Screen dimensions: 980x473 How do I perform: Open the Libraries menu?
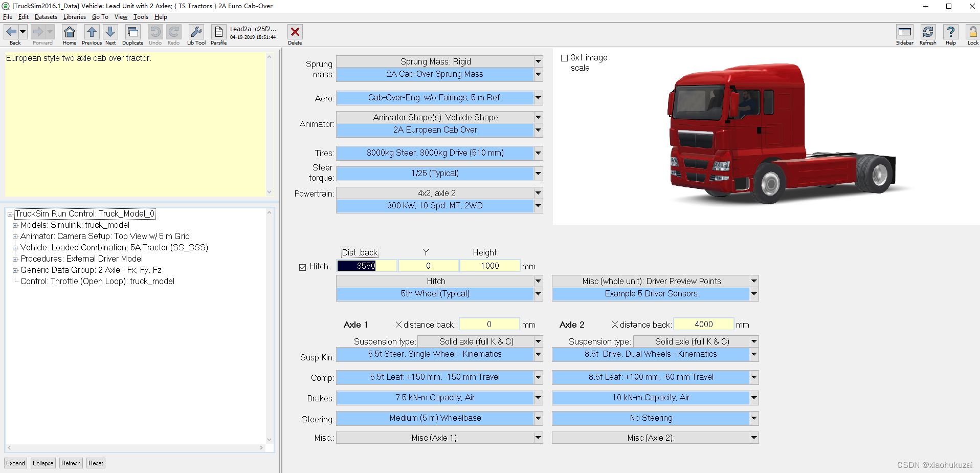click(74, 16)
